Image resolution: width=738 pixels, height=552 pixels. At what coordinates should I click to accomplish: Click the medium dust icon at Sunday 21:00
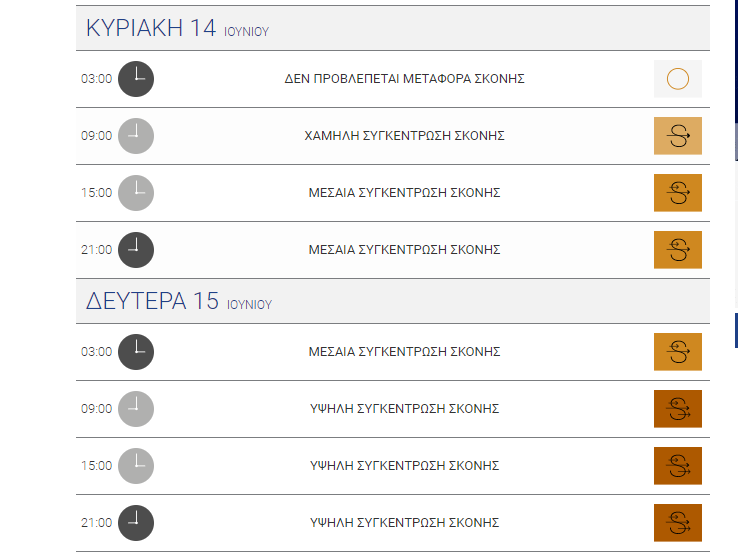click(677, 249)
